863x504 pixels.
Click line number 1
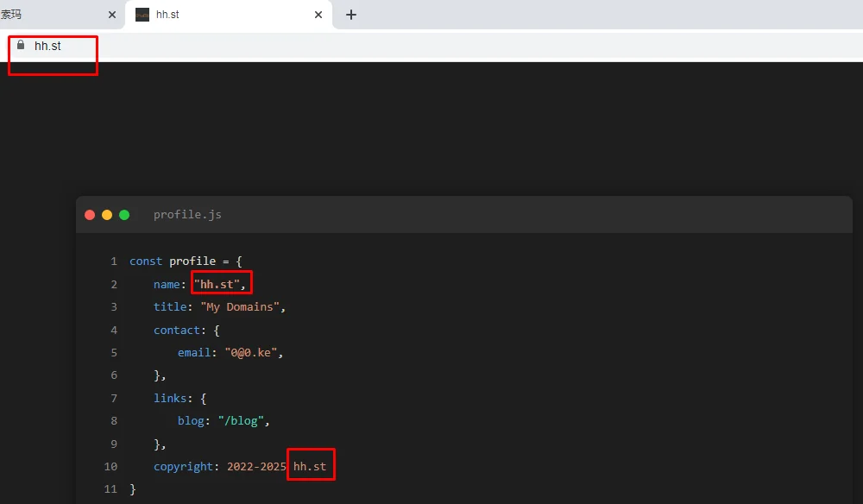point(114,261)
